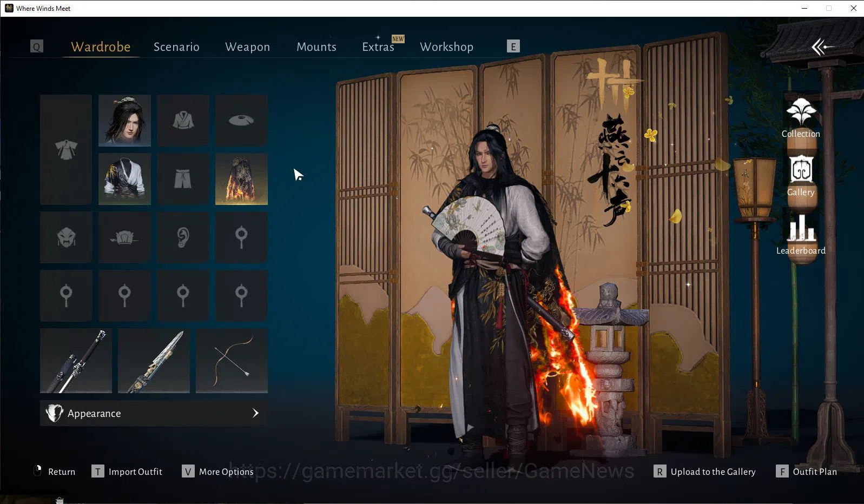Expand the Appearance section
Screen dimensions: 864x504
(154, 413)
